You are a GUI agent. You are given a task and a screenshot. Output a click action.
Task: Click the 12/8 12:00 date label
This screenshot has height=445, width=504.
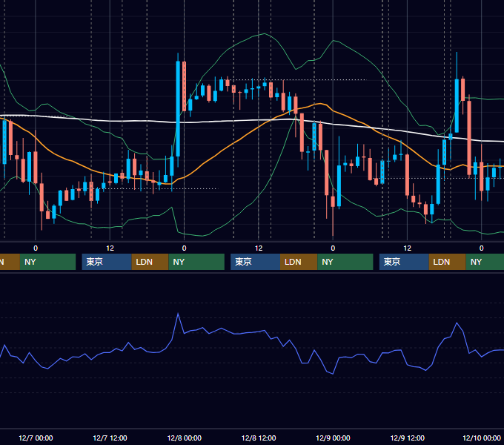pyautogui.click(x=259, y=438)
